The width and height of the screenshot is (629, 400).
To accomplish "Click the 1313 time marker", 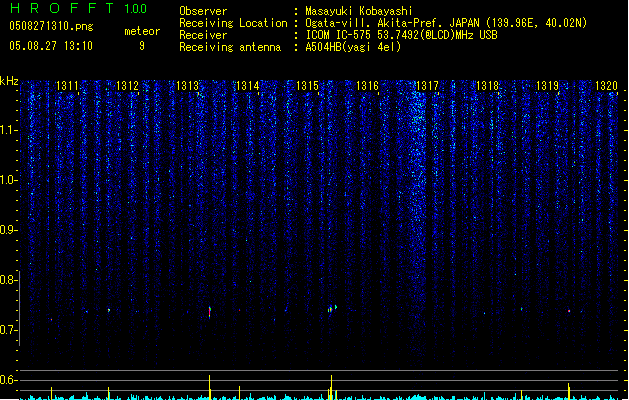I will 187,86.
